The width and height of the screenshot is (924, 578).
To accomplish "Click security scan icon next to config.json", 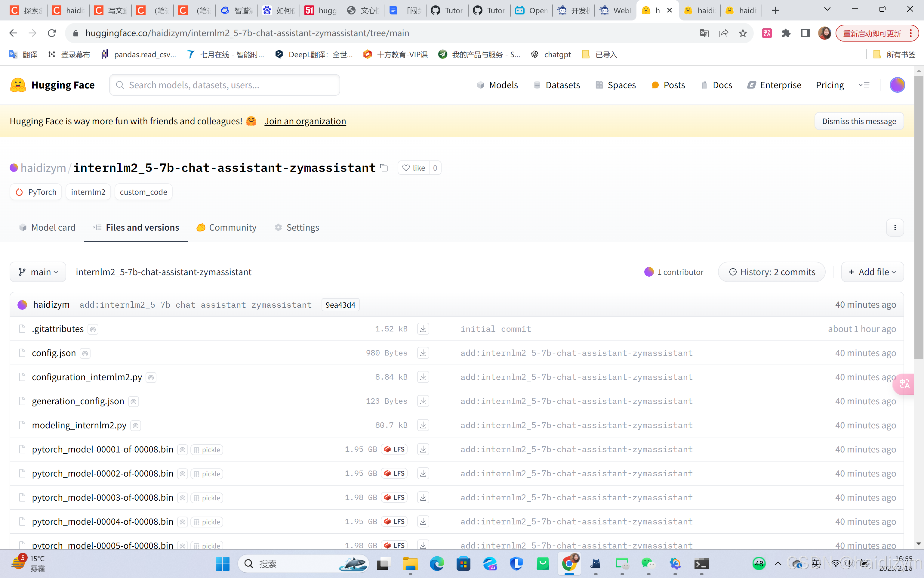I will point(85,353).
